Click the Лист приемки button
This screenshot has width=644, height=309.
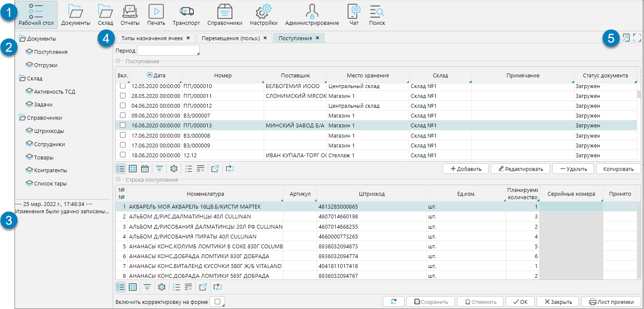[612, 302]
